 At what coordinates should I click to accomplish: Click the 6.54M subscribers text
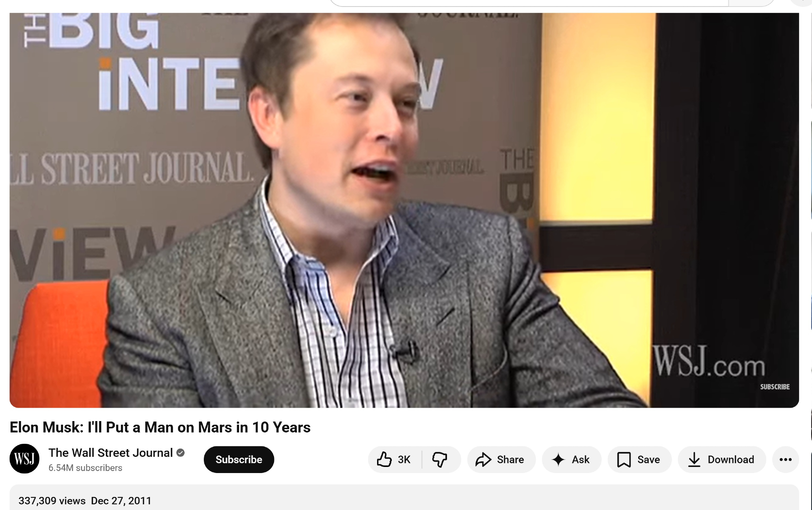pos(85,468)
